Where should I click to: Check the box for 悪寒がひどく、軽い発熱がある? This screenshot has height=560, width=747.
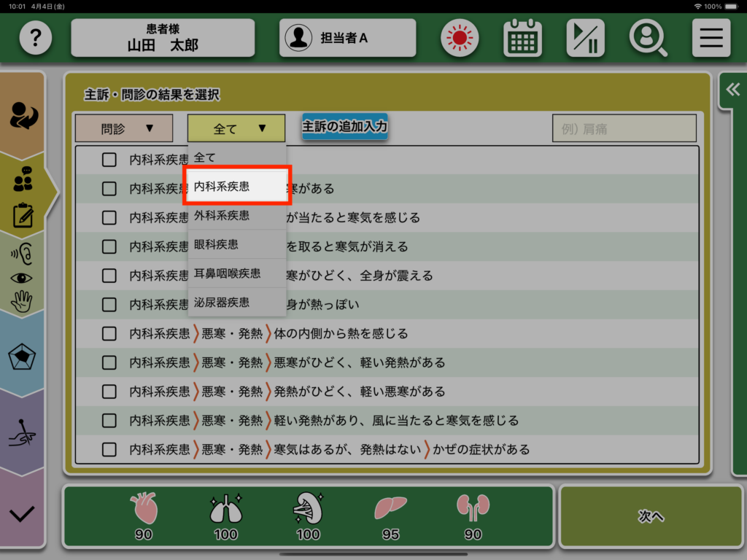[x=109, y=362]
